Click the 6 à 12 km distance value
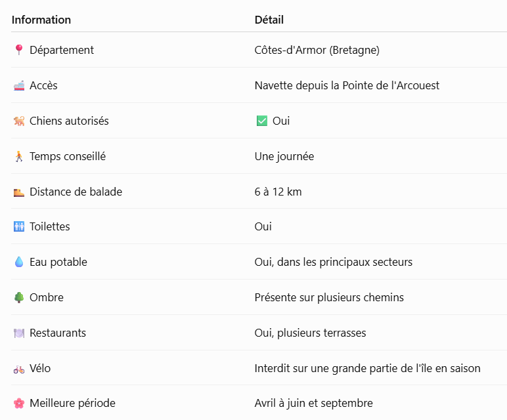Screen dimensions: 507x420 278,192
